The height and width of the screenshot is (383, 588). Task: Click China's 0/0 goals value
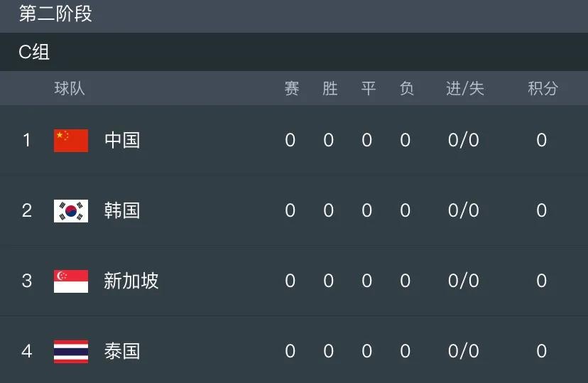pyautogui.click(x=464, y=141)
